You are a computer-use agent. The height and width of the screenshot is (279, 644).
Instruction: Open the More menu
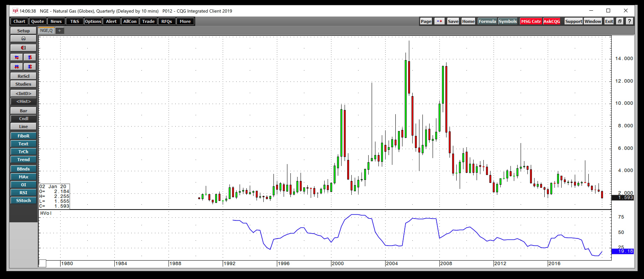coord(185,21)
